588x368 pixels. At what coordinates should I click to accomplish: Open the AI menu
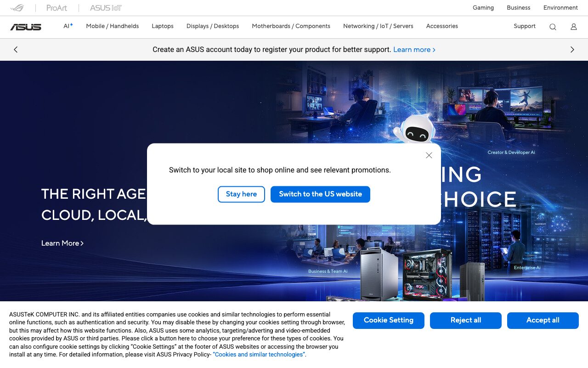pos(68,26)
